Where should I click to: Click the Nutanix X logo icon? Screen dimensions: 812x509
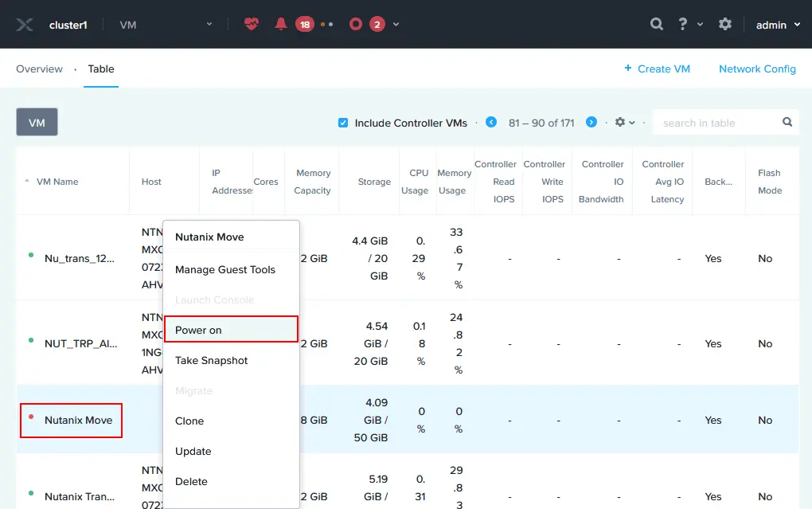(25, 25)
